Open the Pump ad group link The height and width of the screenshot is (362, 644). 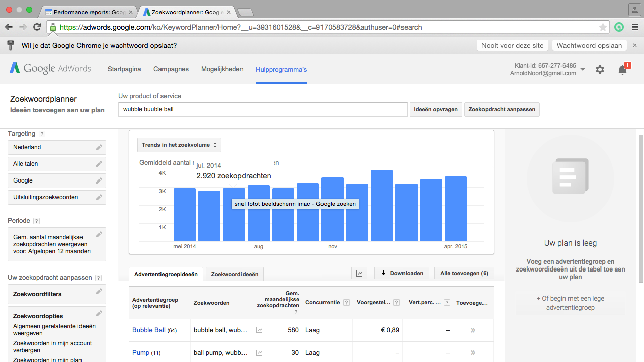pyautogui.click(x=141, y=353)
